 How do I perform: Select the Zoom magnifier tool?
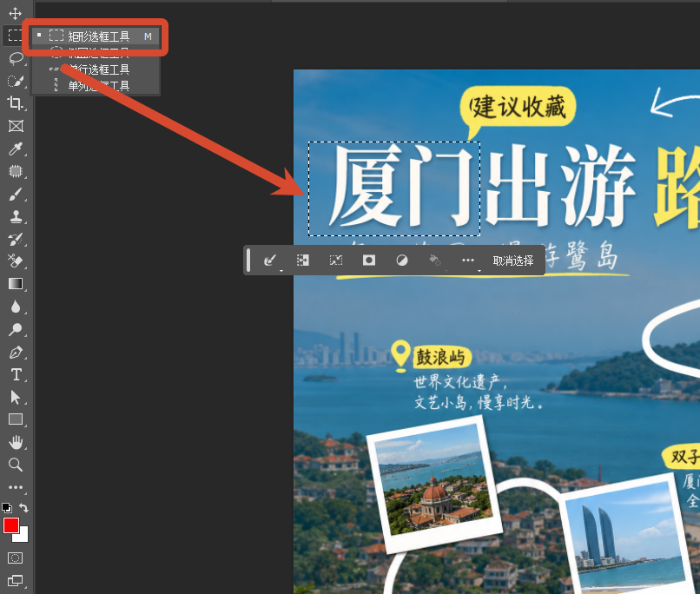click(x=16, y=465)
